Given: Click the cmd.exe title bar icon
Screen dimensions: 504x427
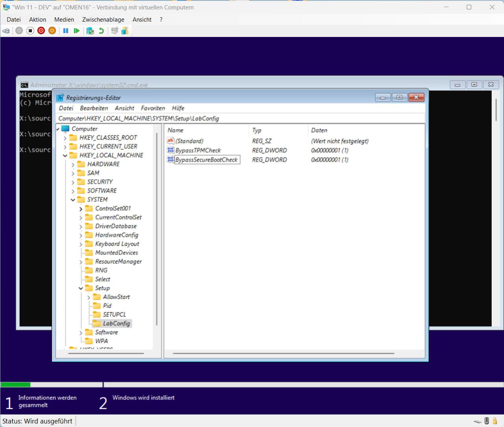Looking at the screenshot, I should click(24, 85).
